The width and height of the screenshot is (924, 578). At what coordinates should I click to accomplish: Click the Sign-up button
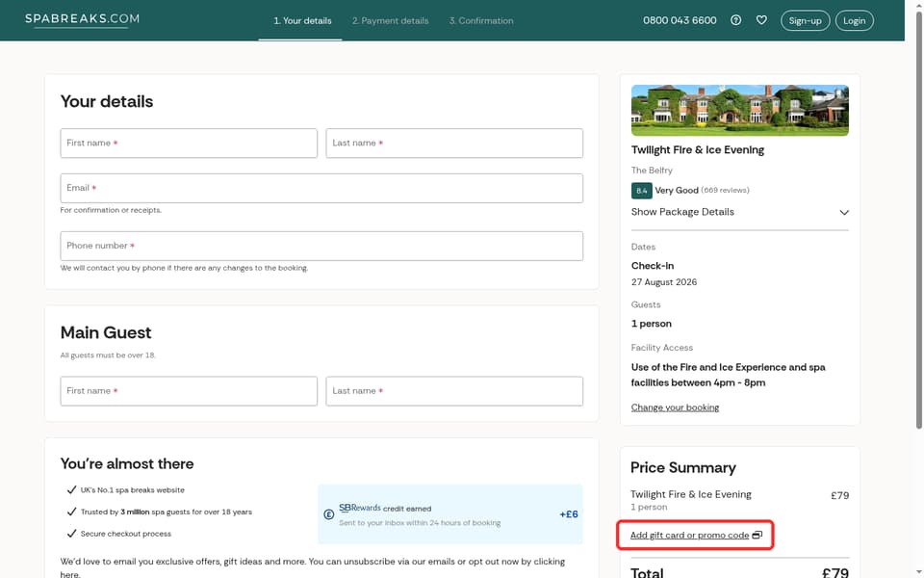[x=805, y=20]
